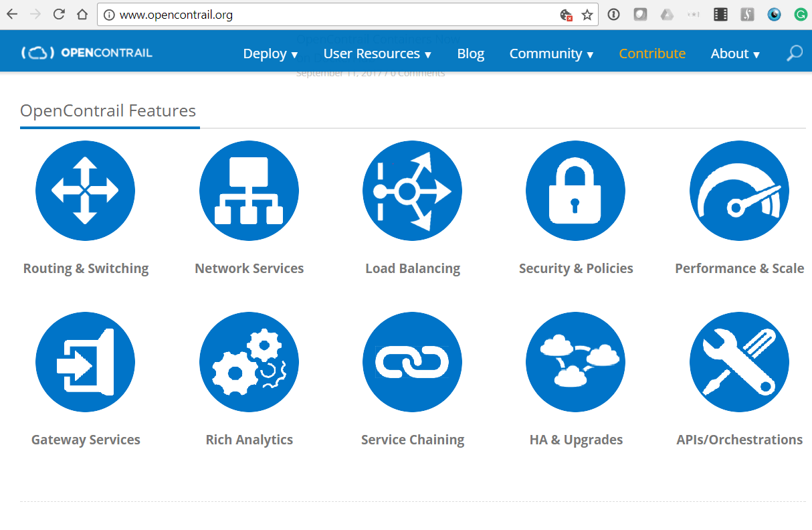
Task: Open the User Resources dropdown
Action: [x=377, y=53]
